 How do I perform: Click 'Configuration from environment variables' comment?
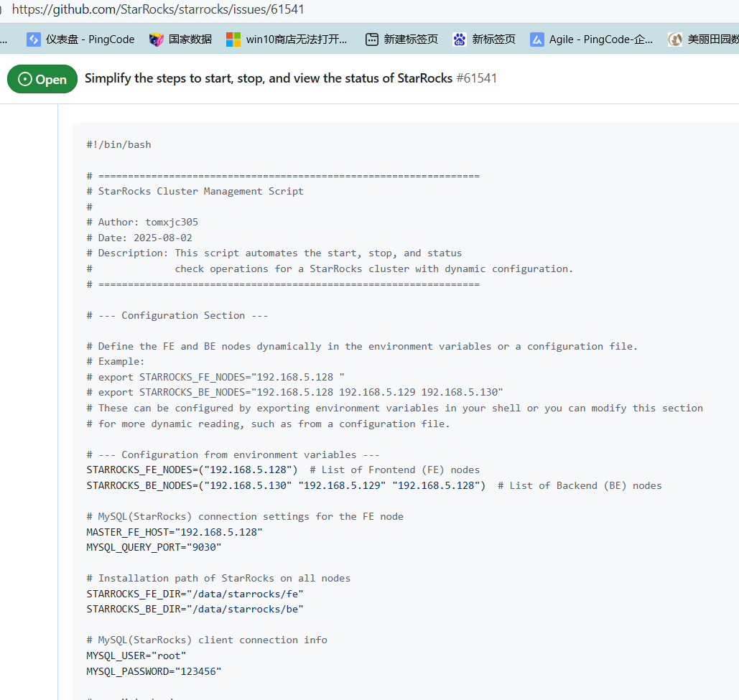coord(233,454)
